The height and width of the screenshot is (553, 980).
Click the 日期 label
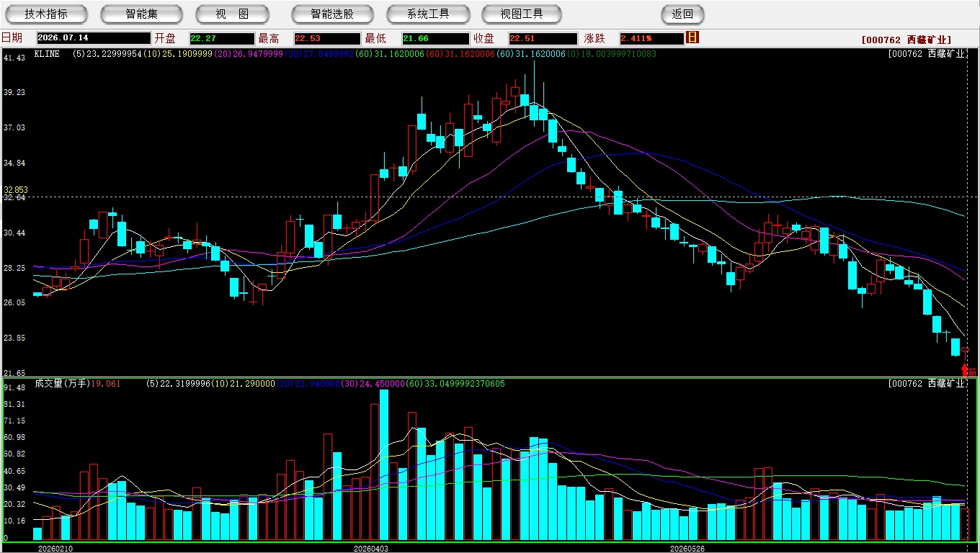12,38
